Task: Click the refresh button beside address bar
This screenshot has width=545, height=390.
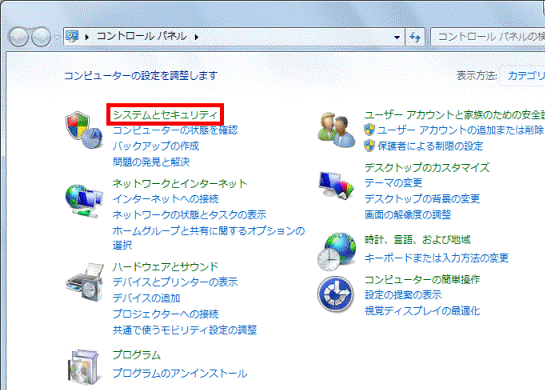Action: click(415, 36)
